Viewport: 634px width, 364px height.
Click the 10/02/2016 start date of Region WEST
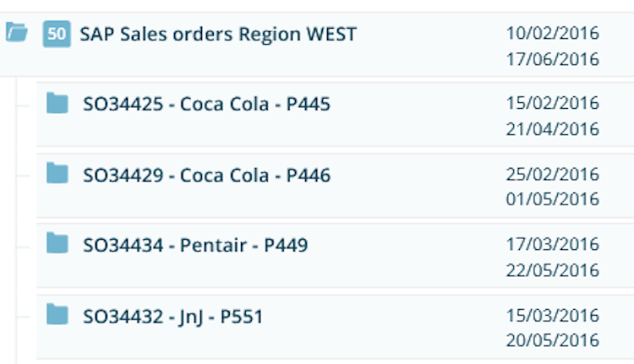pyautogui.click(x=553, y=34)
